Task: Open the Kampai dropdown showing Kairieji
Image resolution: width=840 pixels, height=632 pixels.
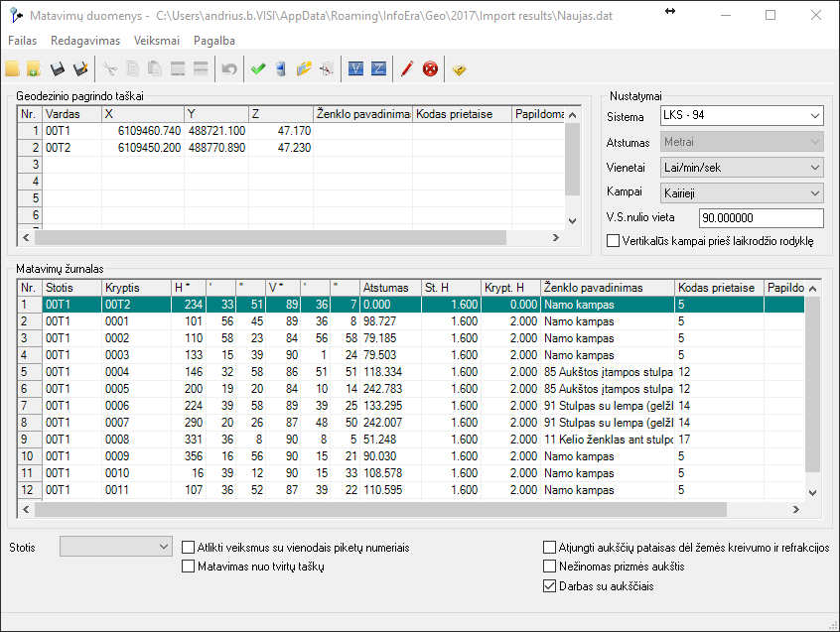Action: (x=742, y=193)
